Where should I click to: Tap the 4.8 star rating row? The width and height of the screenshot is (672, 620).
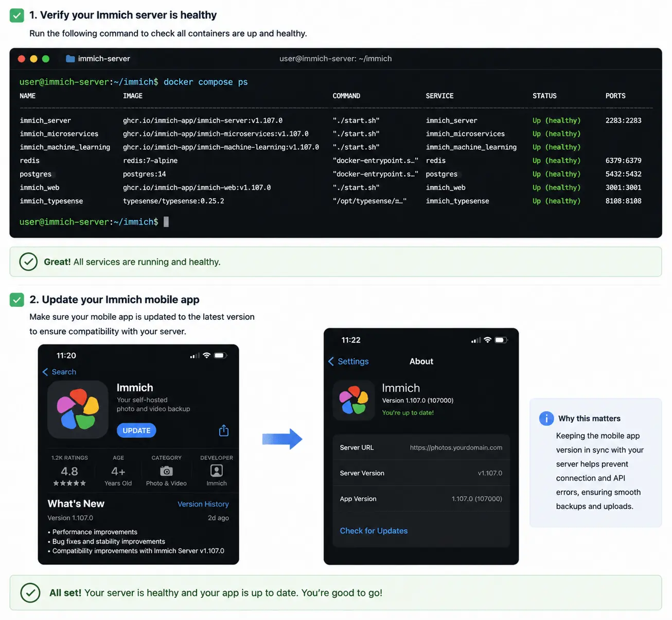[x=69, y=483]
